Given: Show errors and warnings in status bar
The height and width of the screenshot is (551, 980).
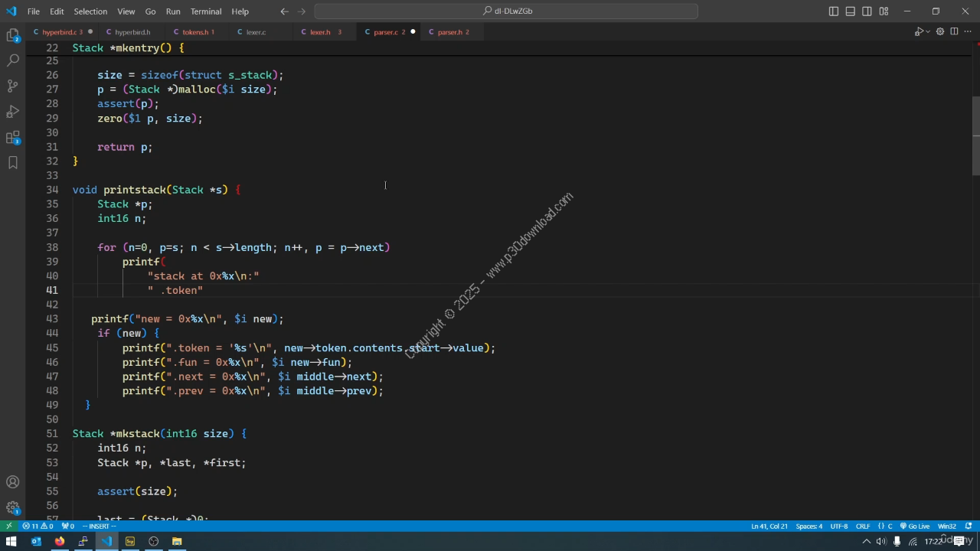Looking at the screenshot, I should [38, 526].
